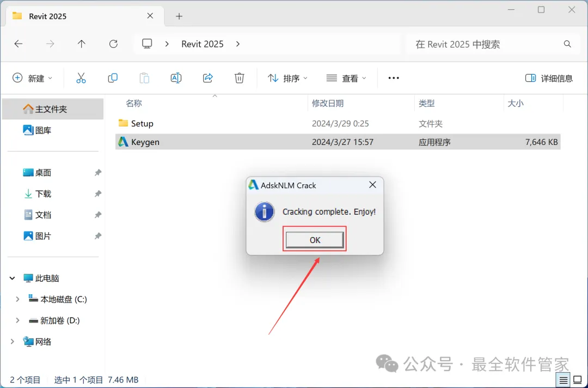The image size is (588, 388).
Task: Add a new Explorer tab
Action: pos(179,16)
